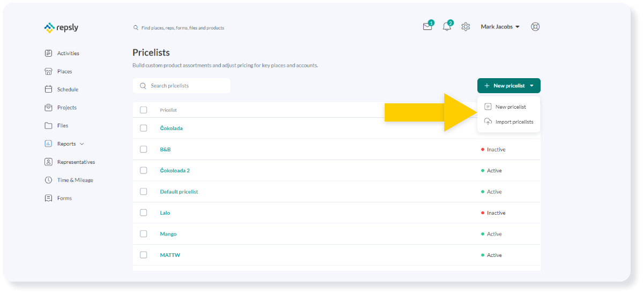The image size is (644, 295).
Task: Go to Activities in sidebar
Action: coord(68,53)
